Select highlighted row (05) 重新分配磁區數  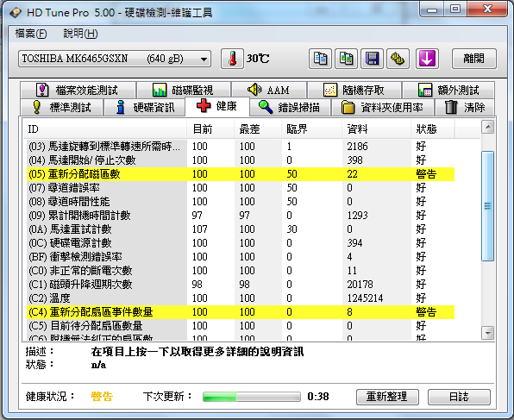(241, 173)
